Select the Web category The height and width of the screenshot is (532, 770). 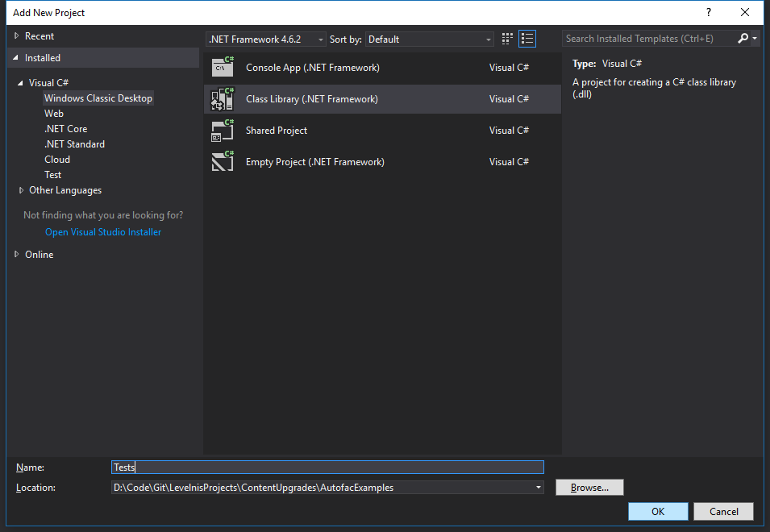pos(54,114)
